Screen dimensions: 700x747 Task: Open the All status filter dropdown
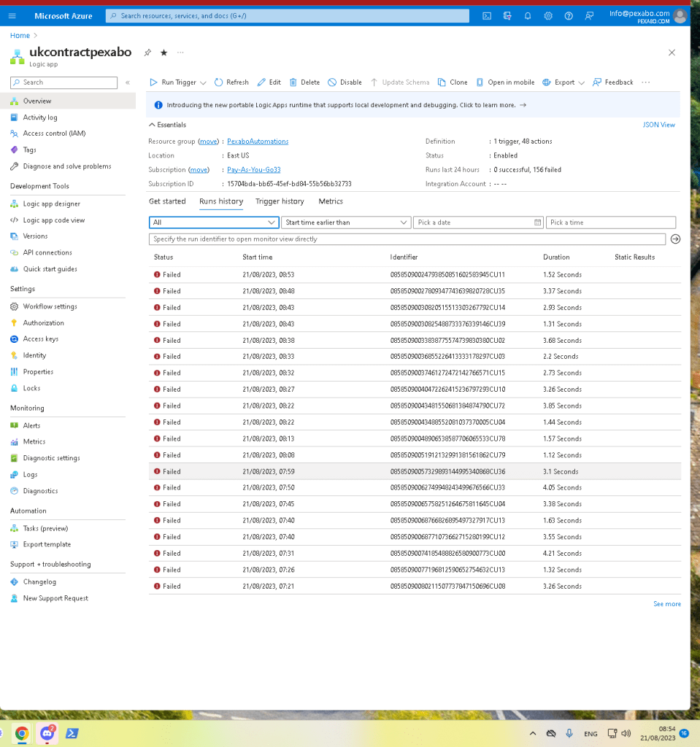[x=214, y=222]
